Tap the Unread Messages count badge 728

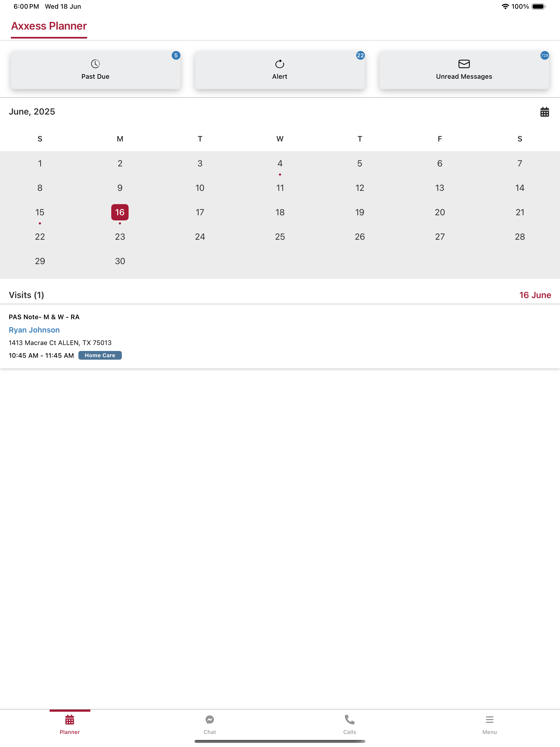tap(545, 55)
